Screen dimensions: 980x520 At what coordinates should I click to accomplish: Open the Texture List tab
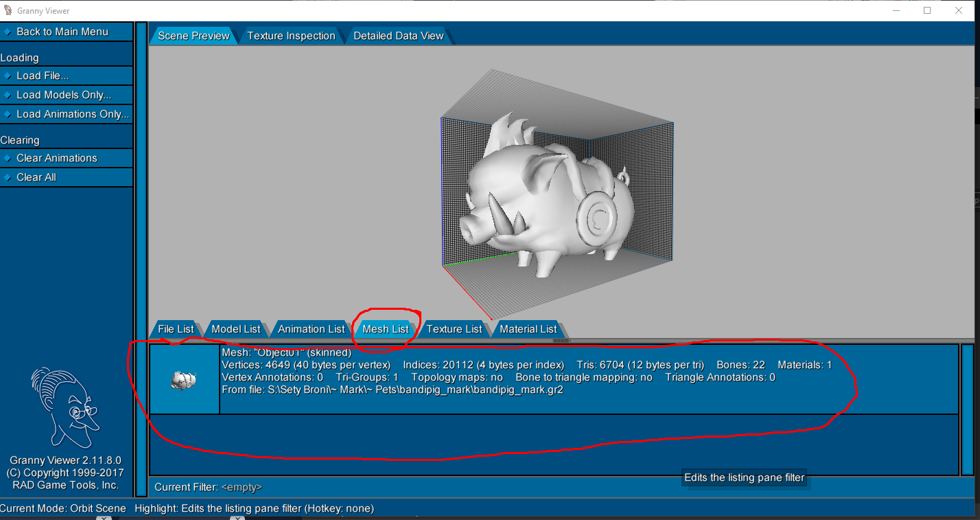point(454,329)
